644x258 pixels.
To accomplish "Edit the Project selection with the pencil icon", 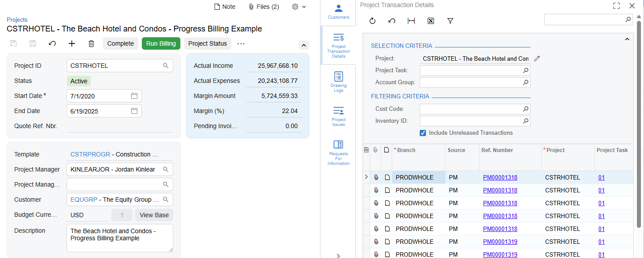I will [537, 58].
